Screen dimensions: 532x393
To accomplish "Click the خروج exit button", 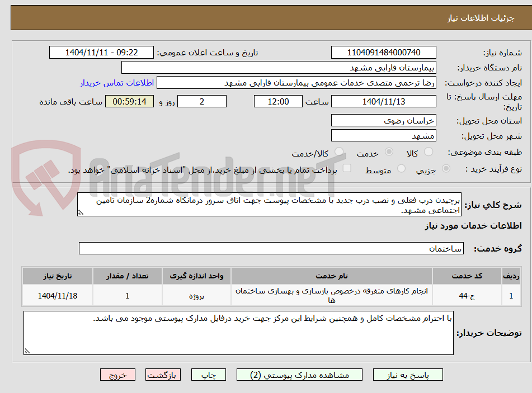I will [117, 375].
